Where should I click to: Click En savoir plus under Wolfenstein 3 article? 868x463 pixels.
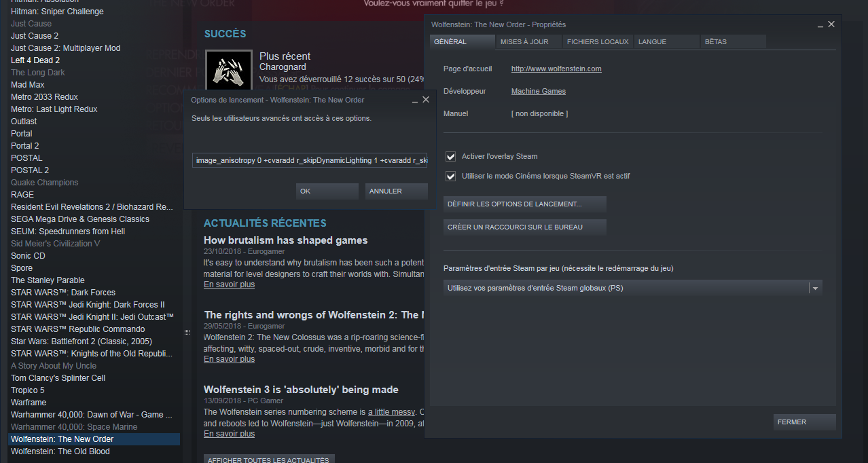pyautogui.click(x=229, y=434)
